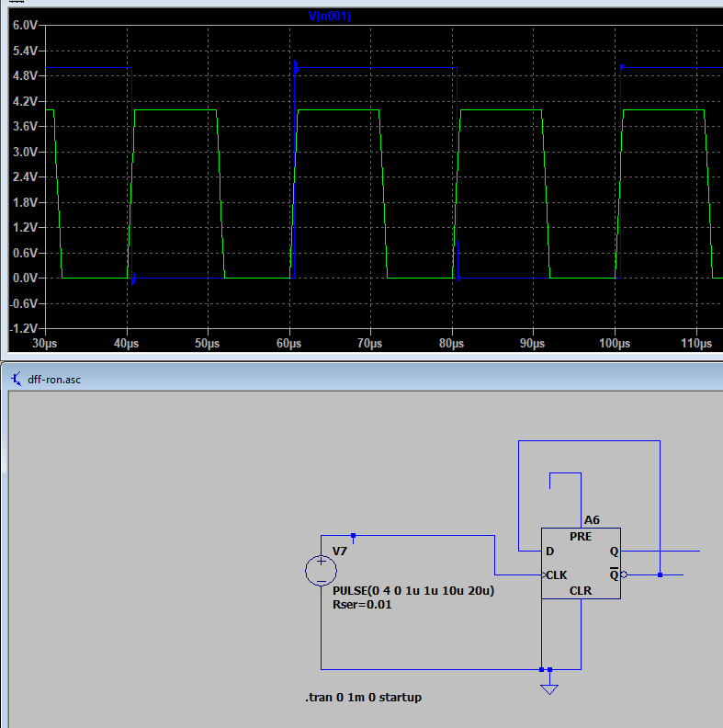
Task: Click the V7 component label
Action: point(340,552)
